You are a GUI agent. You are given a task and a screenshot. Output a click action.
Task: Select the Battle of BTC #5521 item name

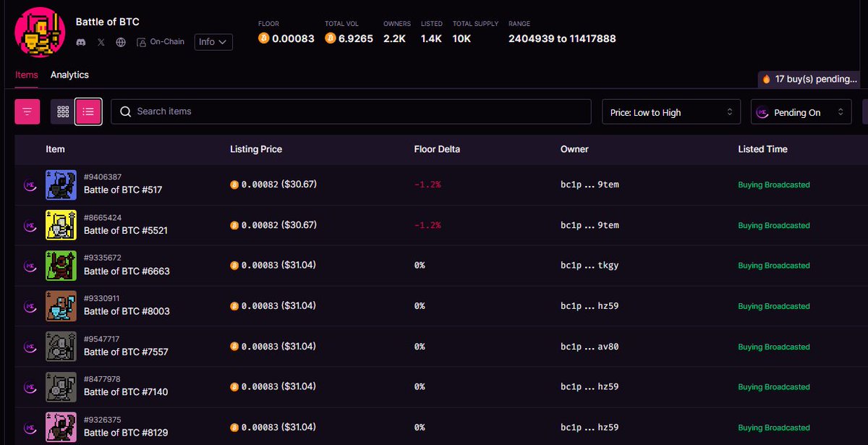click(x=126, y=231)
